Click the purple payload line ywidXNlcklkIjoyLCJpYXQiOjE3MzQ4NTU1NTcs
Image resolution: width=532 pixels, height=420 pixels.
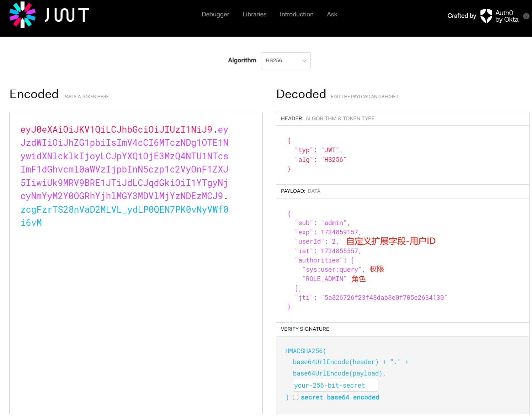tap(124, 156)
